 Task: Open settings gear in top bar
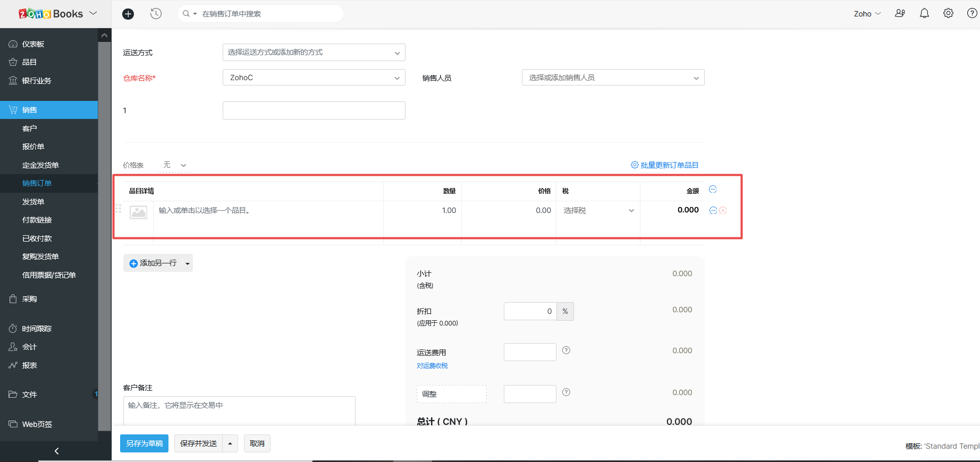click(948, 14)
